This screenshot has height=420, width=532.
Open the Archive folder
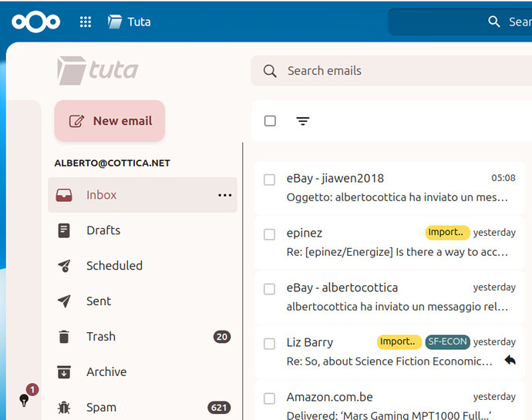coord(143,371)
